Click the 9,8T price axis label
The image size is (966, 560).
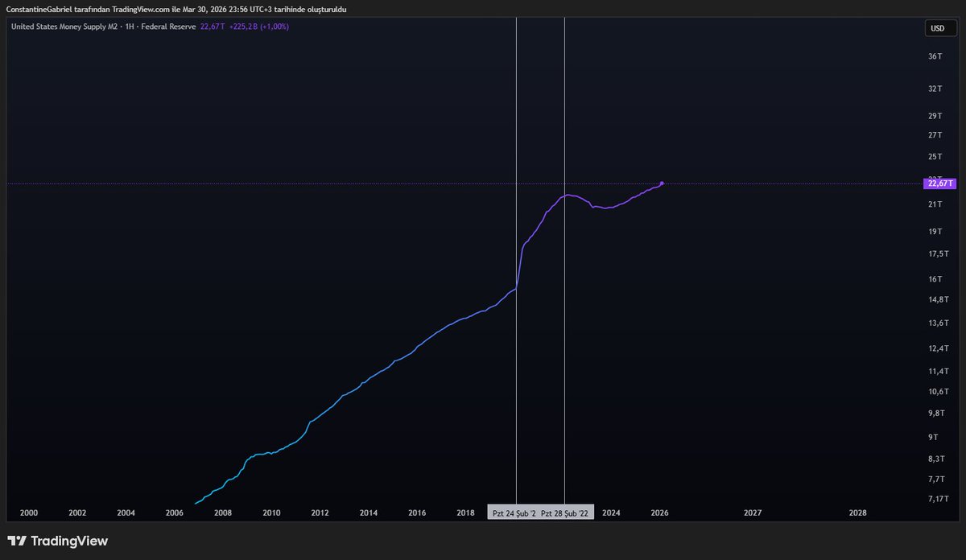point(935,413)
